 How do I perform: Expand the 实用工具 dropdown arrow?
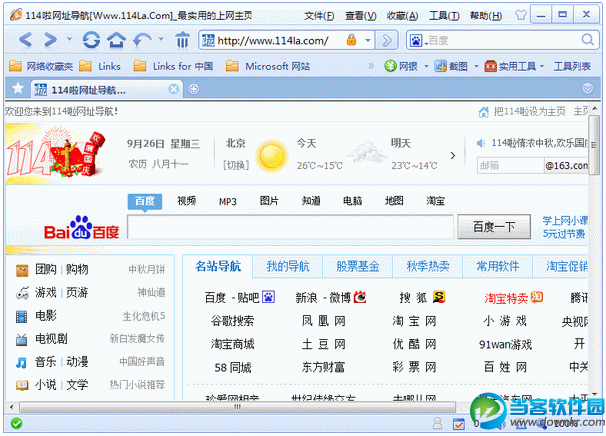click(x=542, y=66)
